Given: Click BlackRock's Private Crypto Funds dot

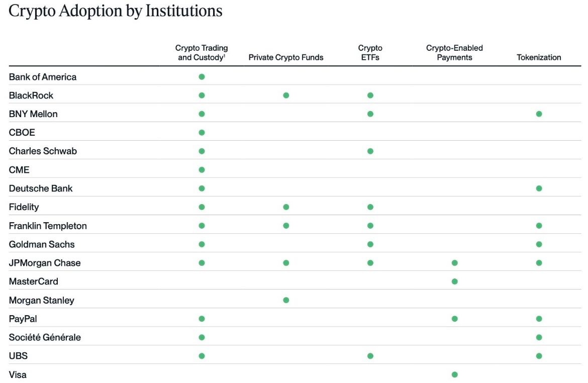Looking at the screenshot, I should pyautogui.click(x=286, y=95).
